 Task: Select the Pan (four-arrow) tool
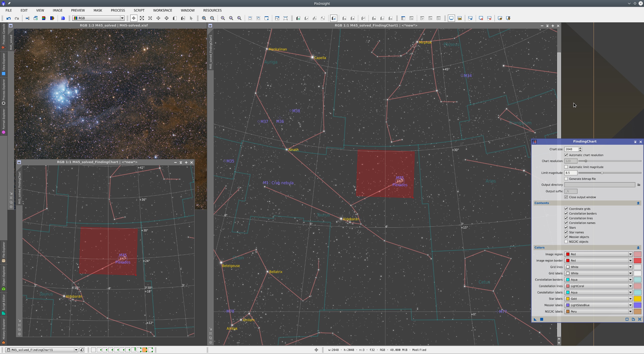pyautogui.click(x=158, y=18)
